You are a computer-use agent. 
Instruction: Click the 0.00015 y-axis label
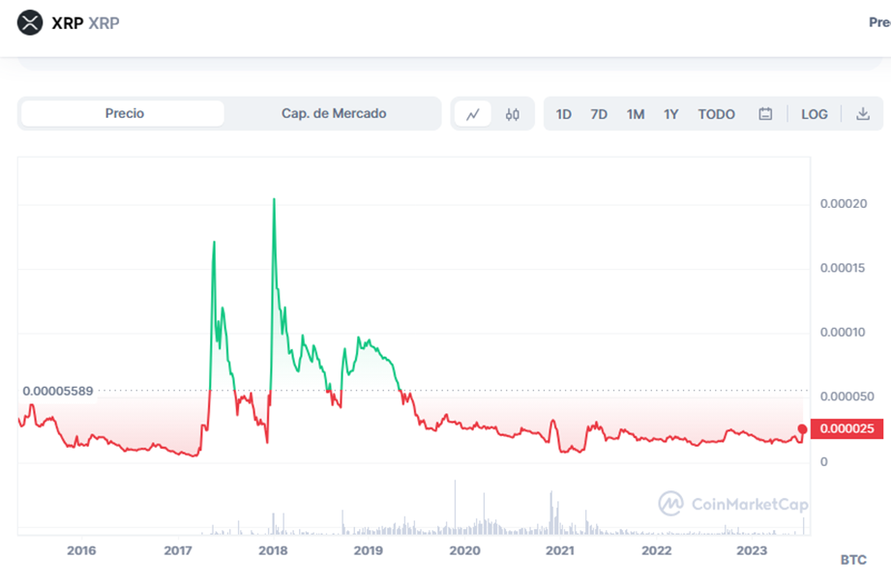(x=842, y=268)
